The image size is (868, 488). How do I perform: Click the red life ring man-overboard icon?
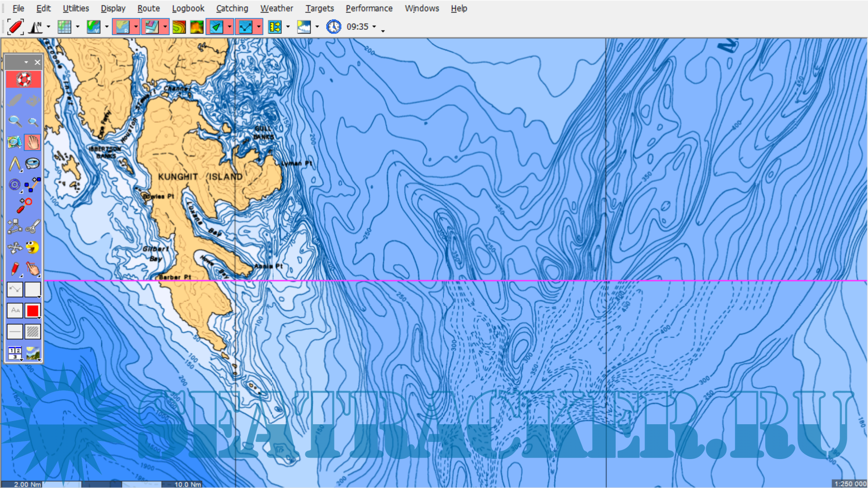click(24, 80)
